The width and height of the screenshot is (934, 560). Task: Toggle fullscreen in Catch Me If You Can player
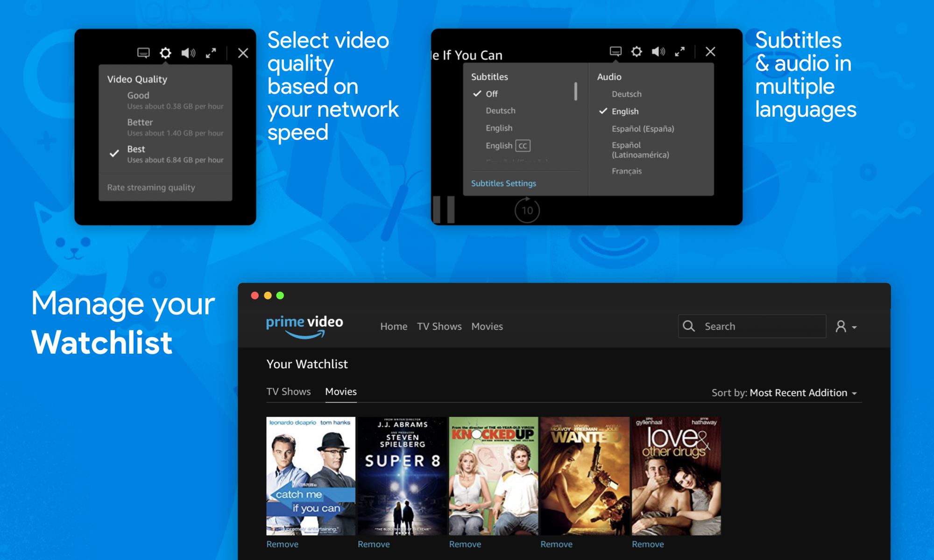680,51
